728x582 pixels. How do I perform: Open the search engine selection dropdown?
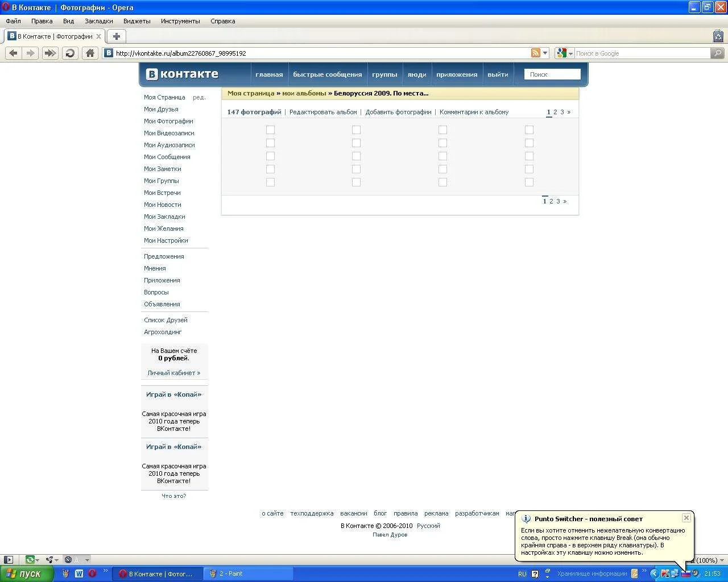570,53
